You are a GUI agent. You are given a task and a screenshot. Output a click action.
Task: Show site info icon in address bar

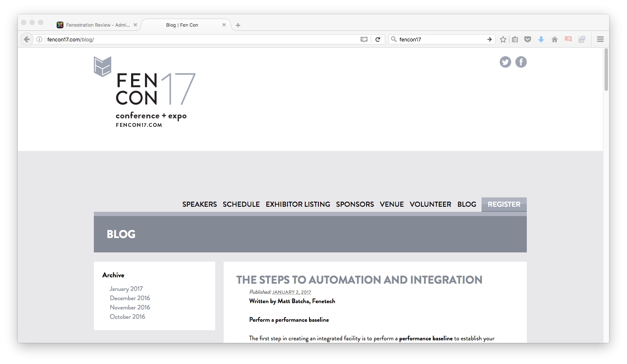tap(39, 39)
